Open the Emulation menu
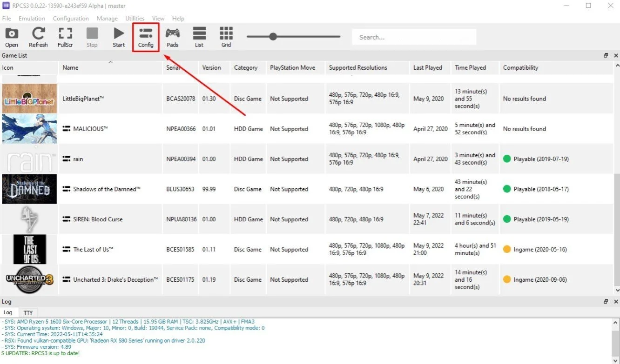The width and height of the screenshot is (620, 364). [32, 19]
